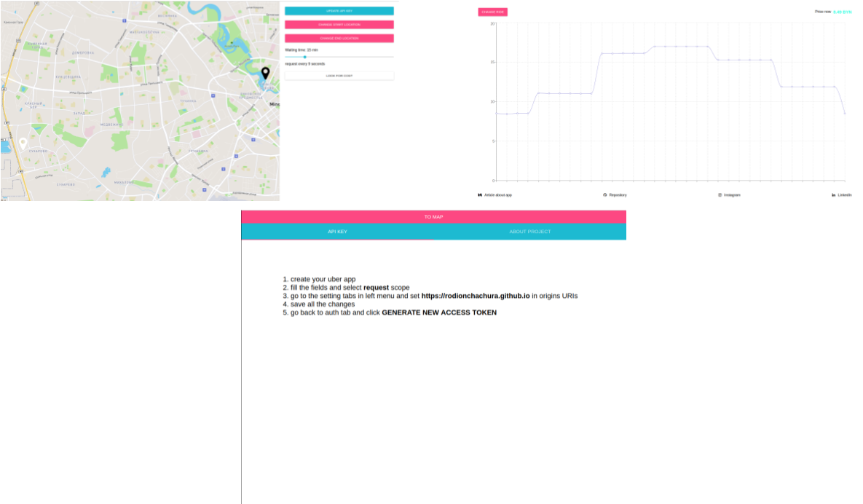The height and width of the screenshot is (504, 863).
Task: Click the 'create your uber app' instruction
Action: (323, 280)
